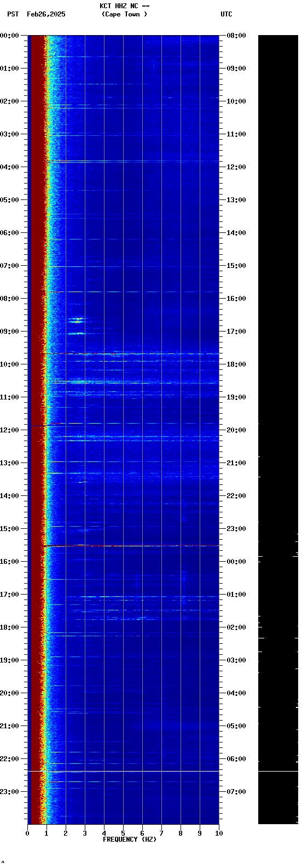Click the 'FREQUENCY (HZ)' axis label
This screenshot has width=302, height=868.
(130, 840)
